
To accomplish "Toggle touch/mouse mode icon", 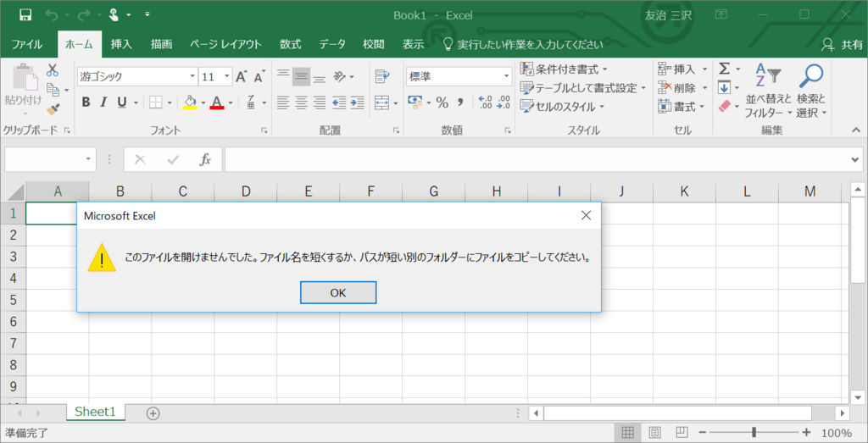I will tap(114, 15).
